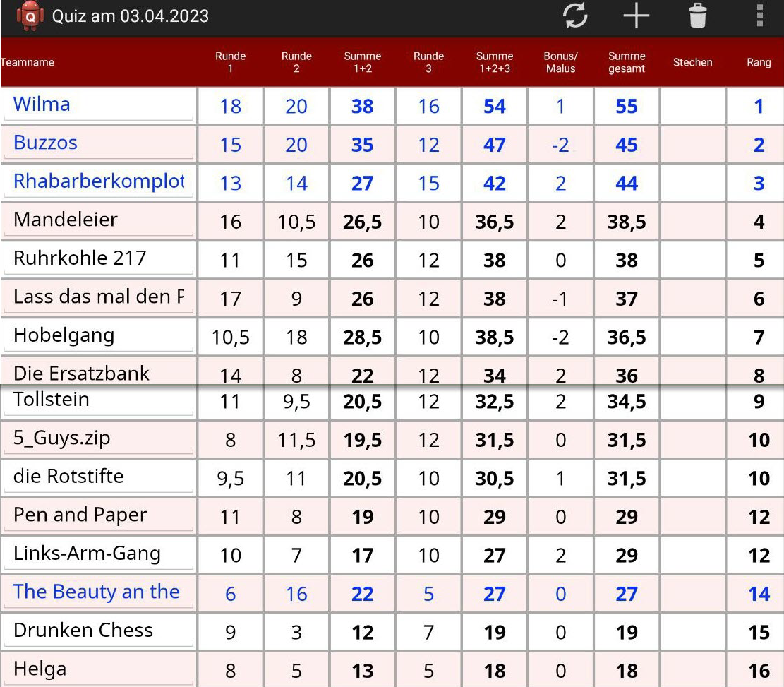Viewport: 784px width, 687px height.
Task: Click the Rhabarberkomplott team name field
Action: click(x=97, y=182)
